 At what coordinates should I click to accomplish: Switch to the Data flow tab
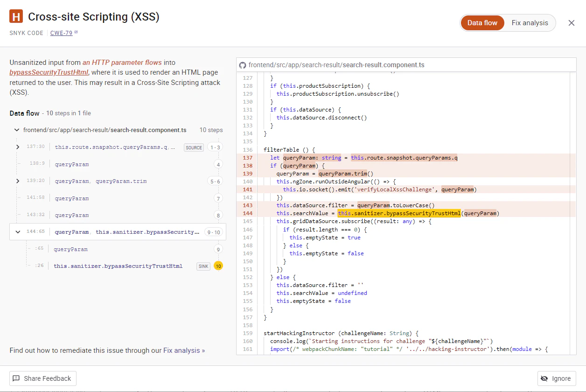[482, 23]
